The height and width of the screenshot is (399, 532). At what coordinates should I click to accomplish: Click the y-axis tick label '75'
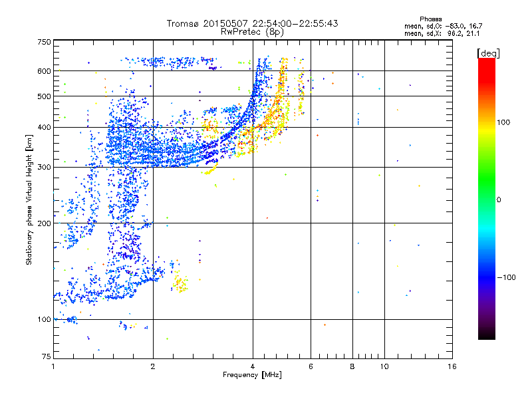[47, 356]
